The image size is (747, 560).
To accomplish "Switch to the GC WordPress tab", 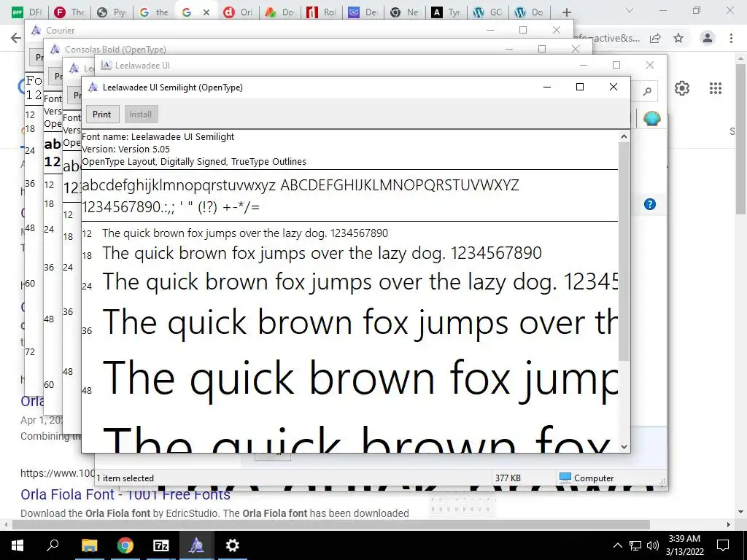I will pyautogui.click(x=489, y=12).
